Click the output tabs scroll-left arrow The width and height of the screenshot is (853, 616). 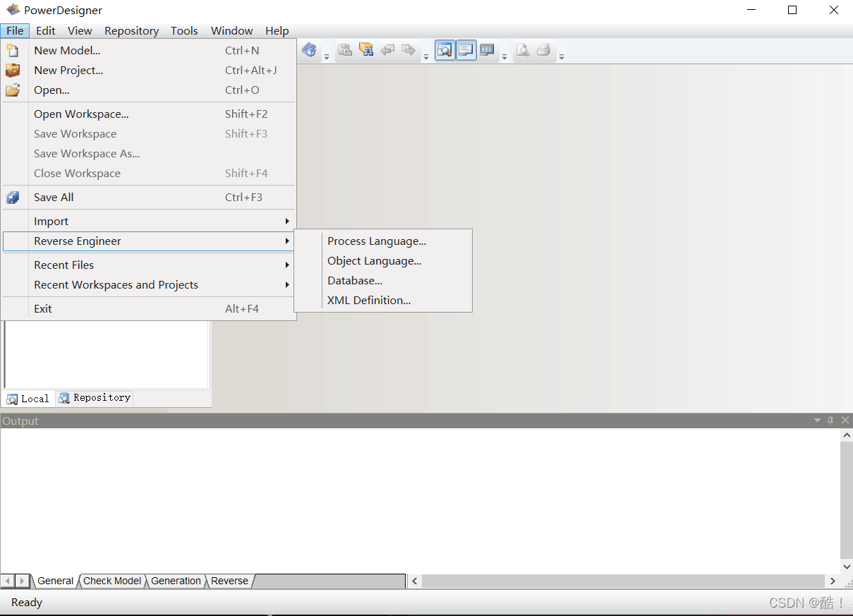click(x=8, y=581)
